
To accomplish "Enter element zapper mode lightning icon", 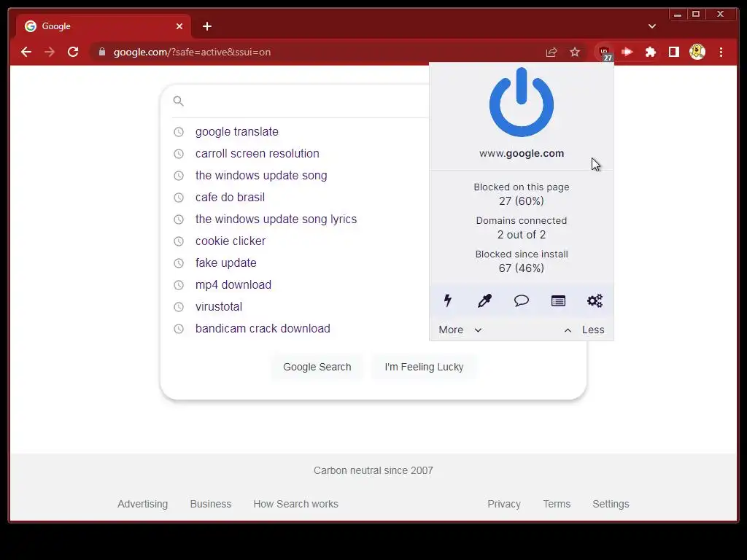I will [x=448, y=300].
